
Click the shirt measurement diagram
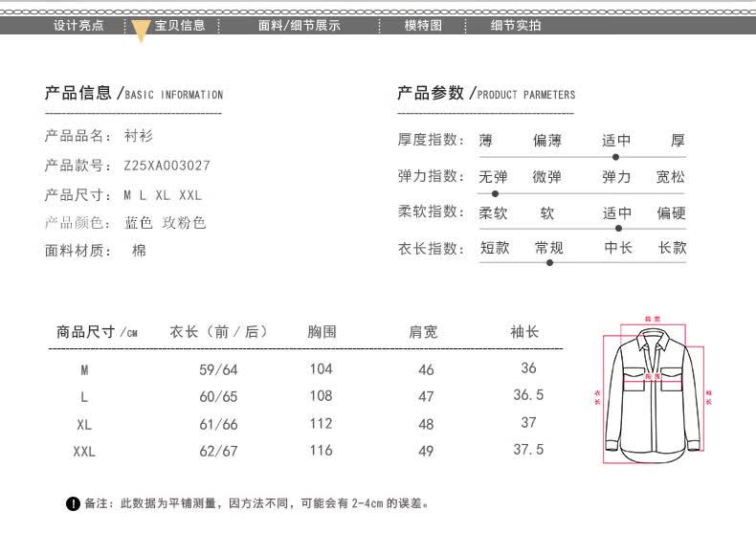653,391
